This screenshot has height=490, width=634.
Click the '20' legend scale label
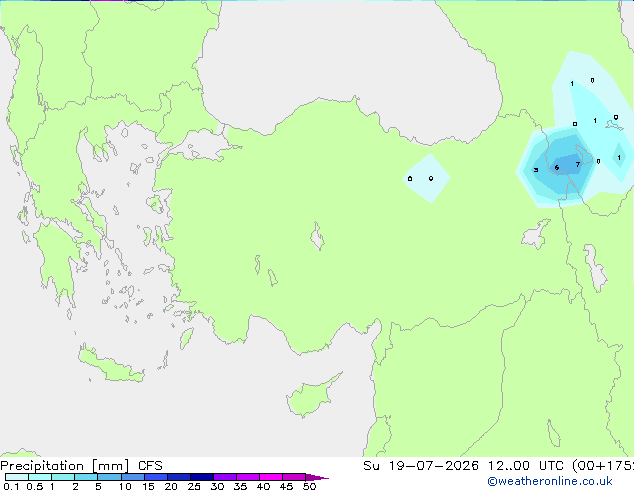(171, 486)
